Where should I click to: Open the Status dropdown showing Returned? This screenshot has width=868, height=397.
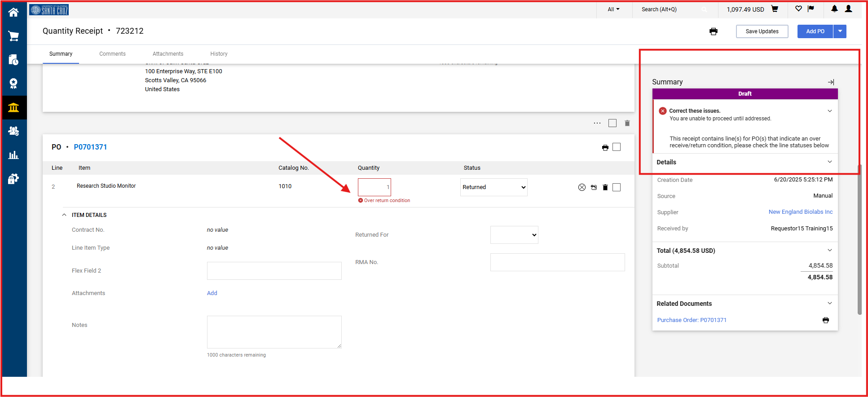pyautogui.click(x=493, y=187)
